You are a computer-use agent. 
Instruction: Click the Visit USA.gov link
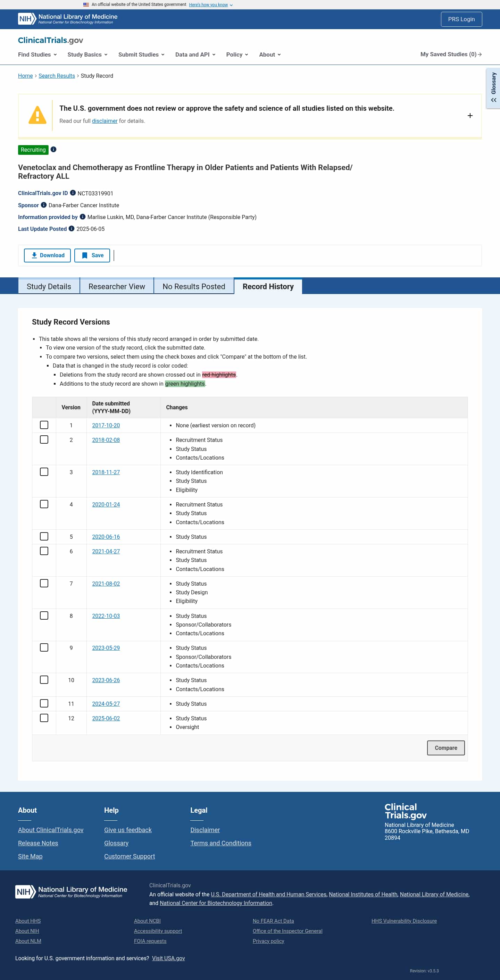168,958
